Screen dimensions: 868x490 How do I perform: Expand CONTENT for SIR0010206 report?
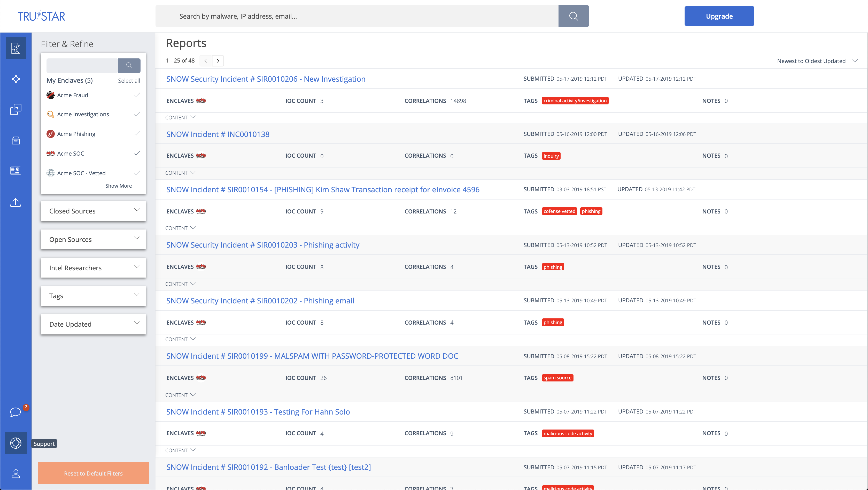click(x=180, y=117)
